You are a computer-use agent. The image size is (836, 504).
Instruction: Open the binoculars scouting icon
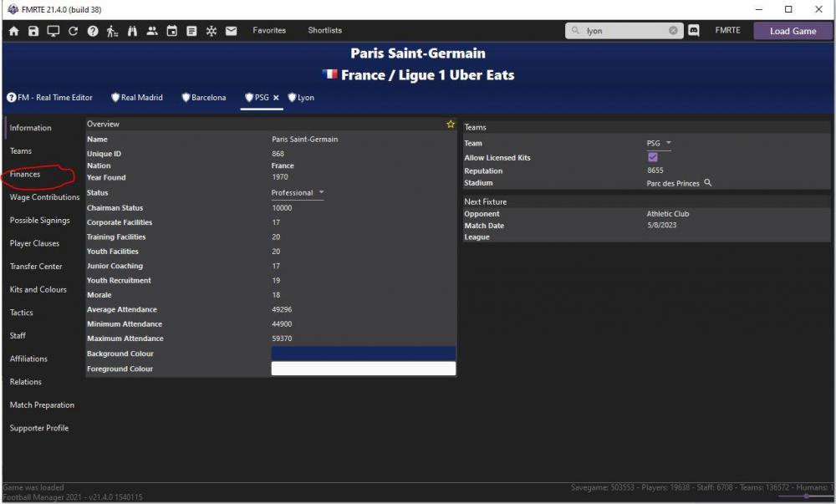132,31
